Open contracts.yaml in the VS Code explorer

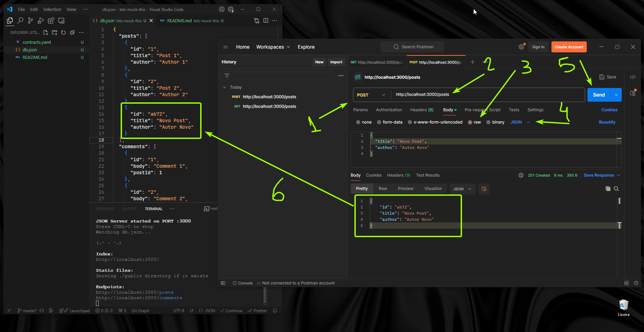37,42
